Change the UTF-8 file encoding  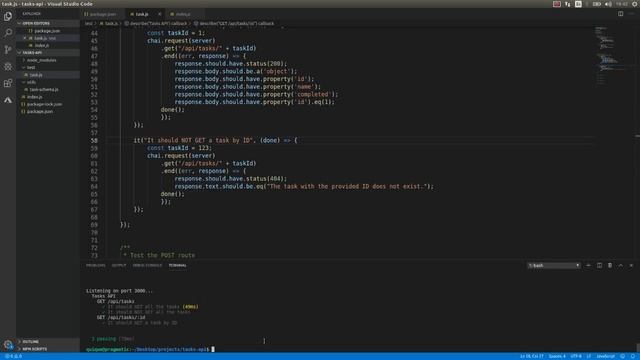pos(576,356)
